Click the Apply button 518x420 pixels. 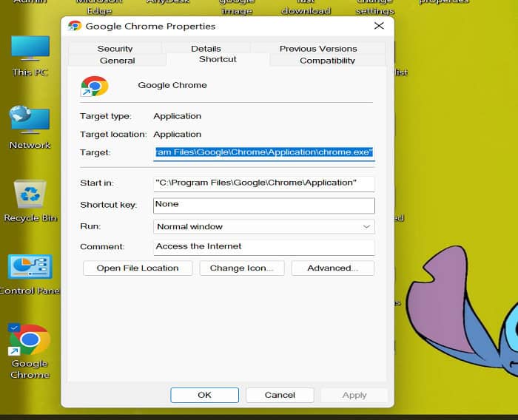click(x=354, y=395)
